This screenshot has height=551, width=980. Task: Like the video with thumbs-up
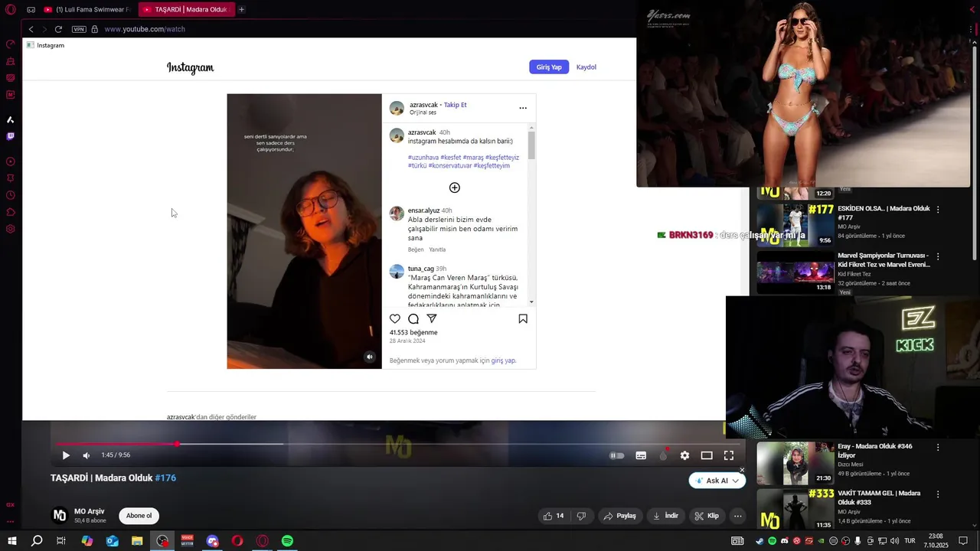pyautogui.click(x=554, y=516)
